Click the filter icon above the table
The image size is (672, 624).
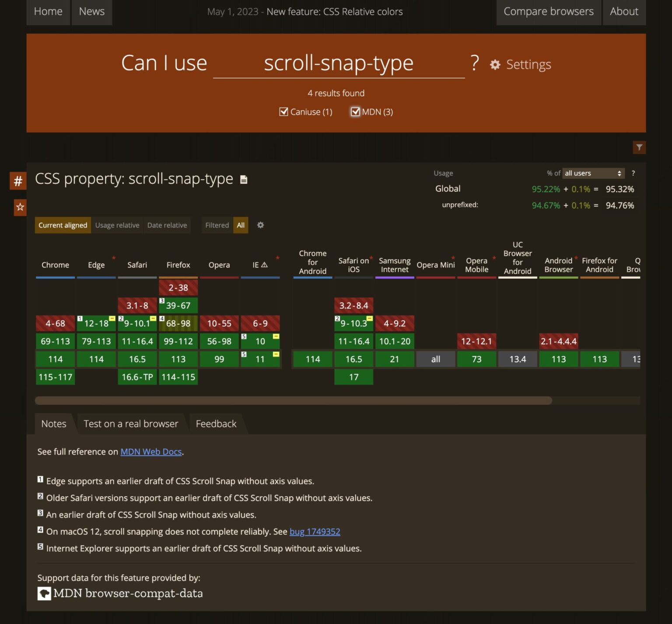click(639, 147)
